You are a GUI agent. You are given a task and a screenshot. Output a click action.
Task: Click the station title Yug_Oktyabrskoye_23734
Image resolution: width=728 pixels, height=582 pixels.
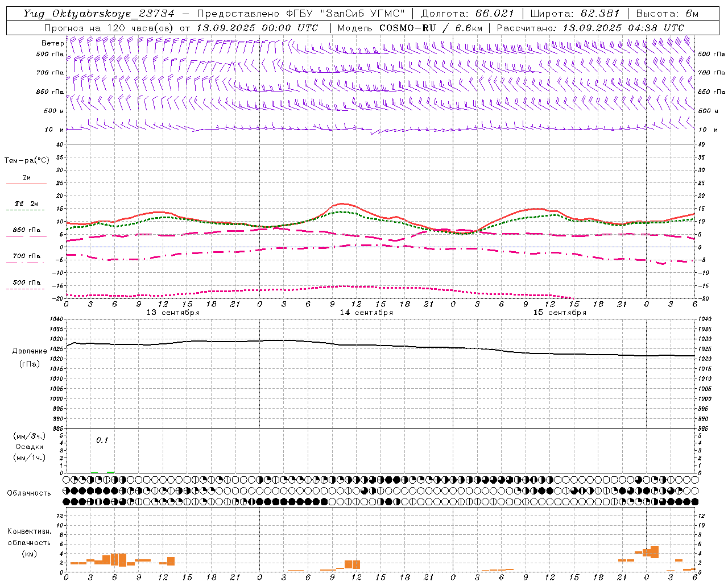pyautogui.click(x=99, y=14)
